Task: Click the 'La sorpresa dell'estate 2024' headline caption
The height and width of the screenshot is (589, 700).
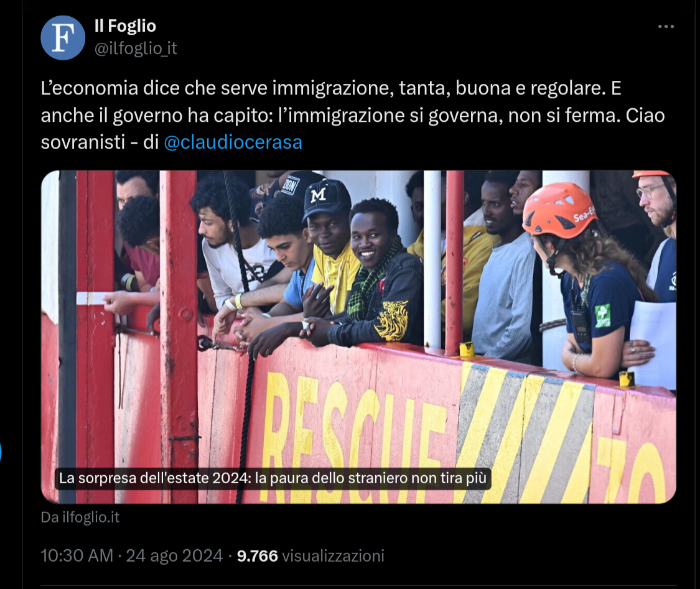Action: click(x=273, y=478)
